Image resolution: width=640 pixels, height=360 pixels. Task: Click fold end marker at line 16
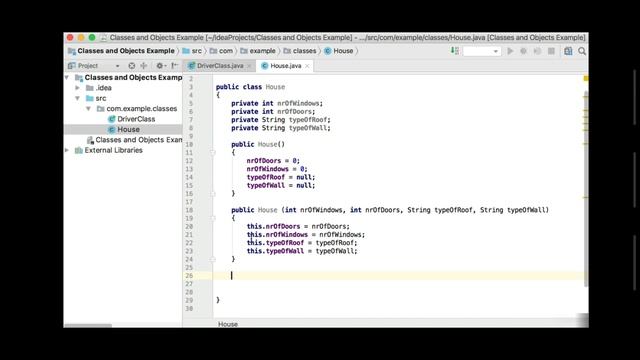click(212, 194)
